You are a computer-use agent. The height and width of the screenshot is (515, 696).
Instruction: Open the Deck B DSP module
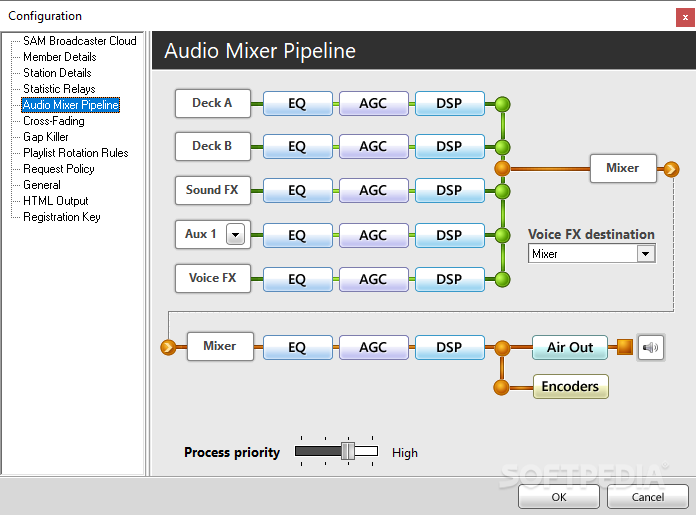[450, 147]
